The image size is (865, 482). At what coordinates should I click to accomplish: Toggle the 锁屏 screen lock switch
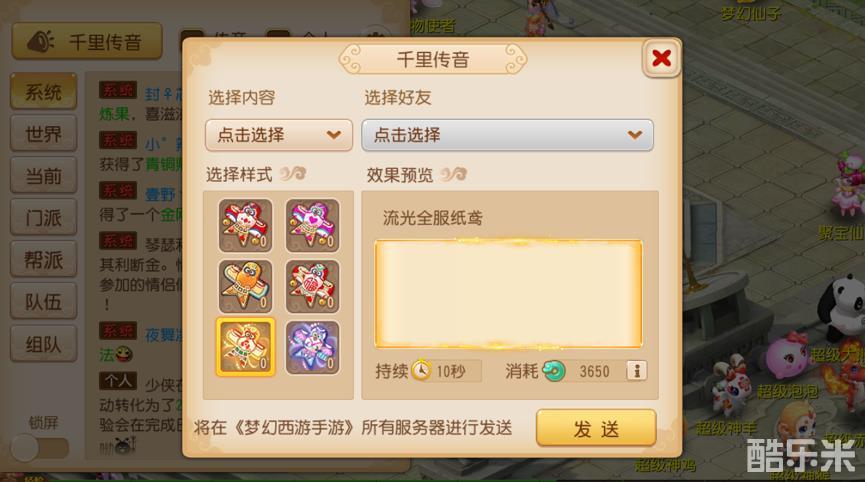[40, 447]
